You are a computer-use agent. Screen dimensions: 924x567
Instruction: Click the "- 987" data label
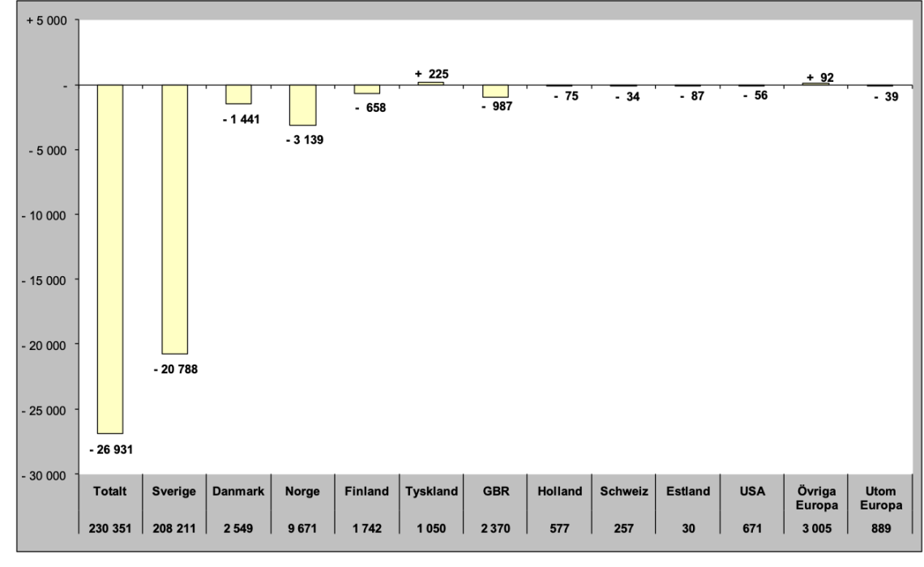[x=497, y=107]
